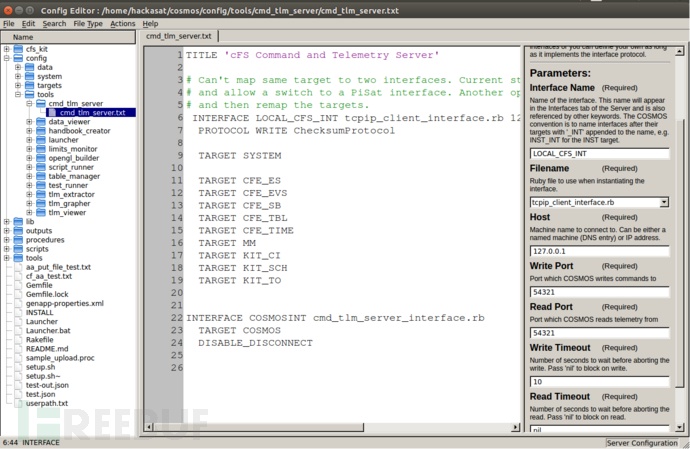Expand the lib folder node

[x=6, y=221]
